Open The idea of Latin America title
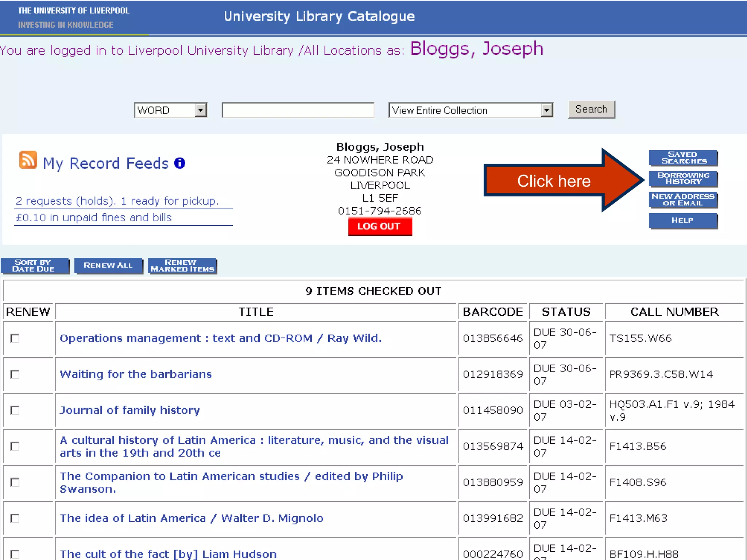The width and height of the screenshot is (747, 560). (x=191, y=518)
